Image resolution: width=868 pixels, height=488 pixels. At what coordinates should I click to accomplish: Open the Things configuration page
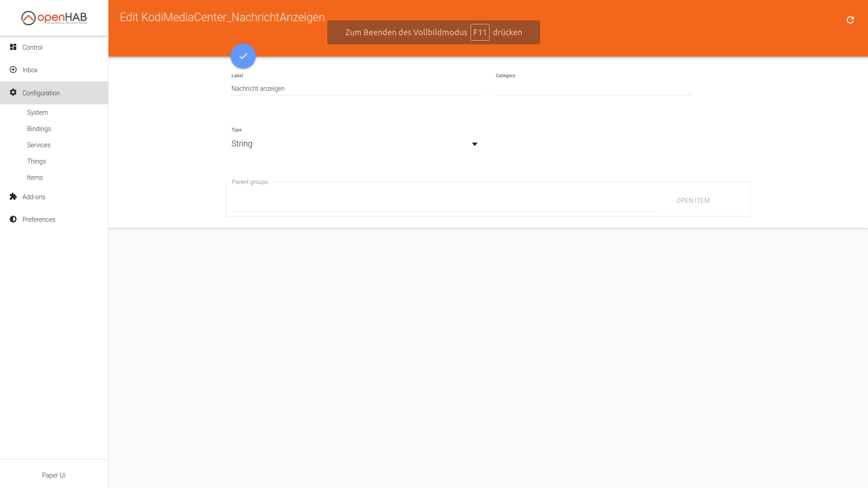tap(36, 161)
